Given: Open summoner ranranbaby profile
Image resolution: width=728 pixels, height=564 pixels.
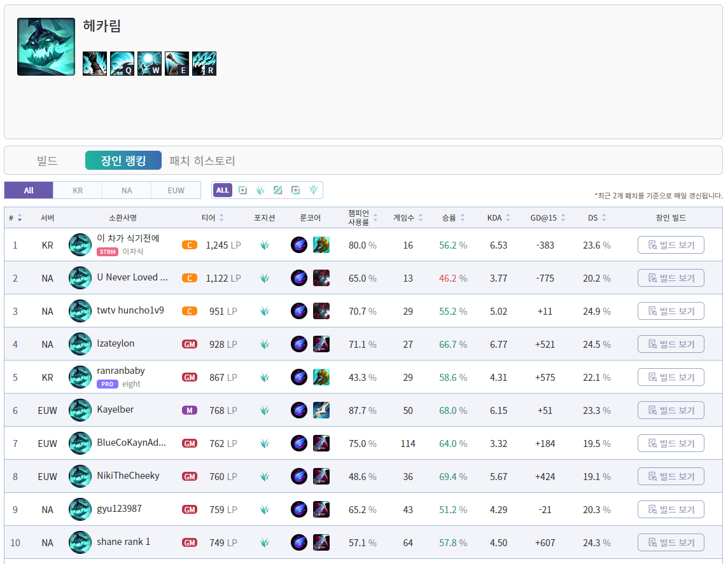Looking at the screenshot, I should pyautogui.click(x=121, y=371).
